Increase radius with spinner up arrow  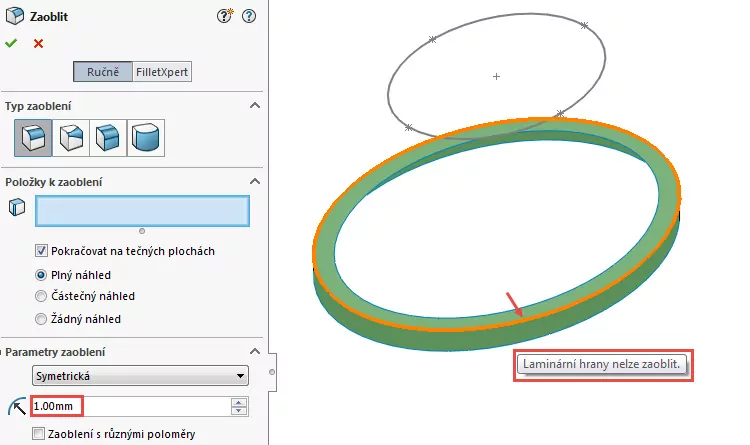(x=239, y=402)
